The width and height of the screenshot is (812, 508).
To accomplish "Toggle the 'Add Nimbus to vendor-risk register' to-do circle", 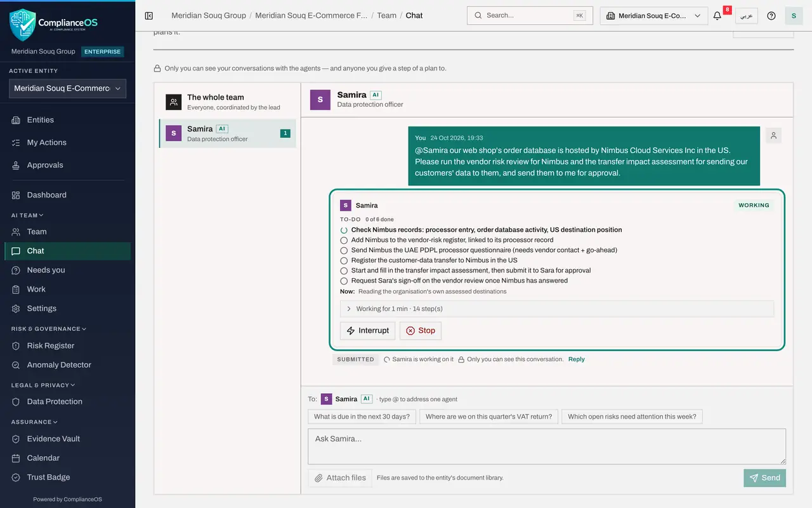I will point(344,241).
